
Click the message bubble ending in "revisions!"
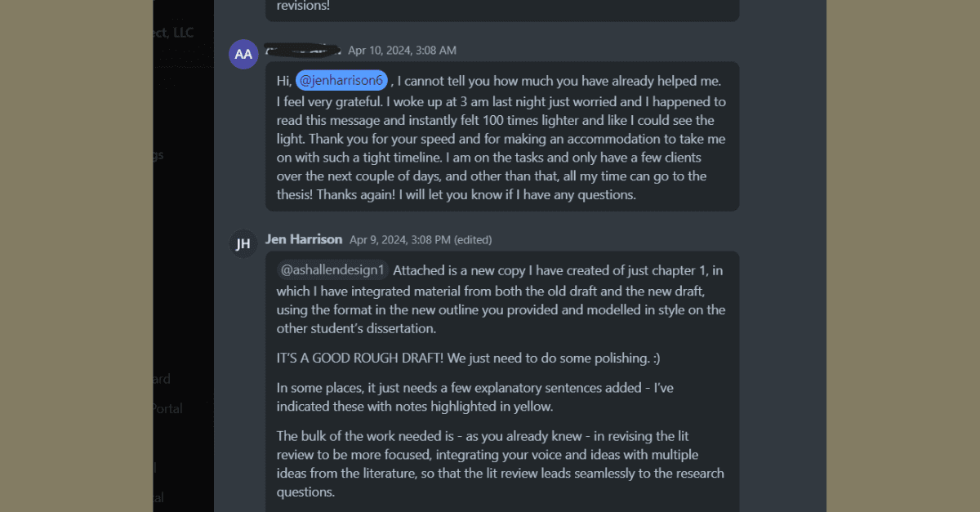(x=501, y=7)
